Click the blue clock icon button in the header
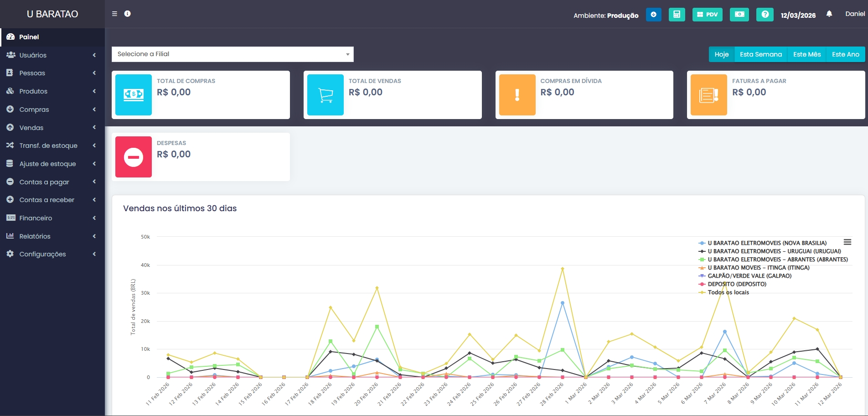 click(x=653, y=15)
